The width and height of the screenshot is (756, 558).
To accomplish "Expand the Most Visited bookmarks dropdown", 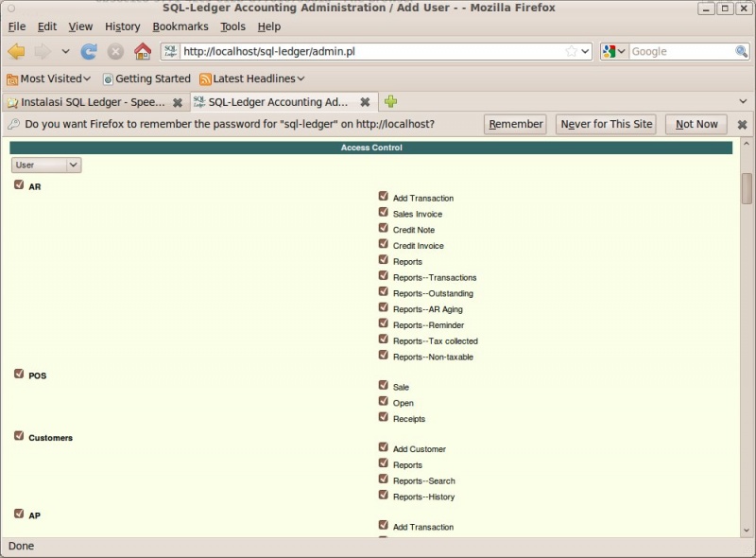I will click(x=88, y=78).
